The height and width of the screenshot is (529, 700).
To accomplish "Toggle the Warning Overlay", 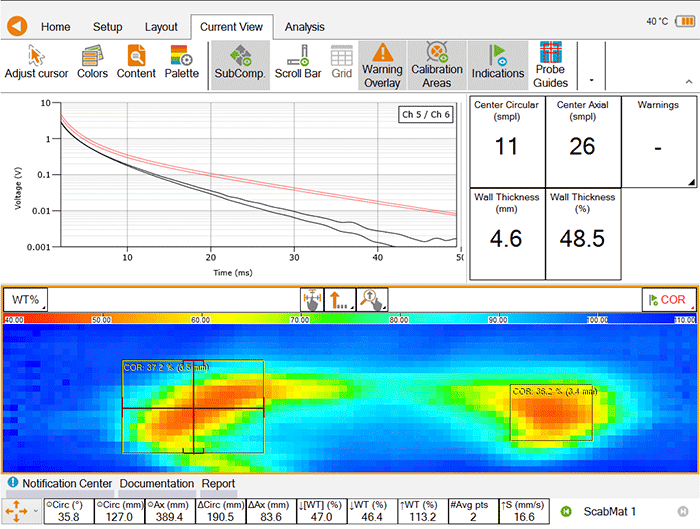I will pos(382,63).
